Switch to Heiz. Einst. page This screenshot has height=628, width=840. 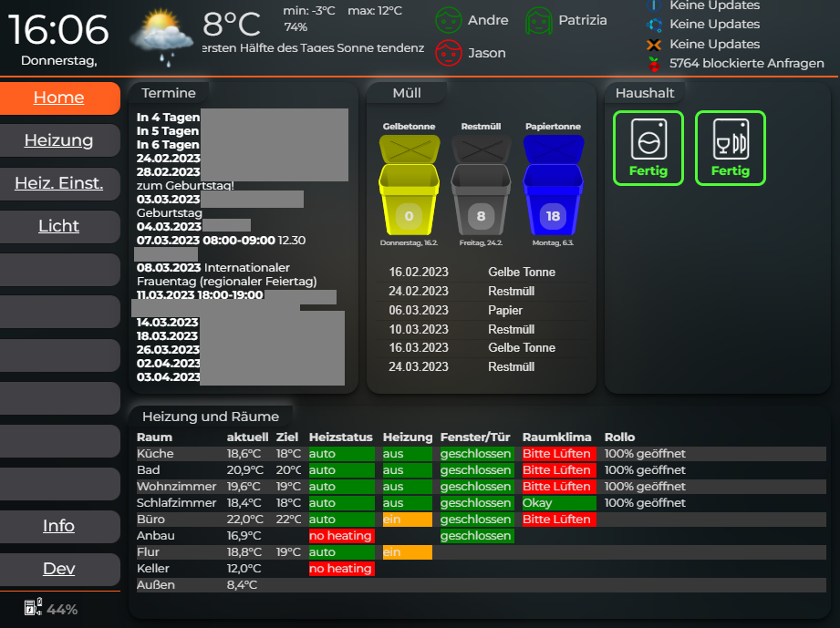(60, 183)
